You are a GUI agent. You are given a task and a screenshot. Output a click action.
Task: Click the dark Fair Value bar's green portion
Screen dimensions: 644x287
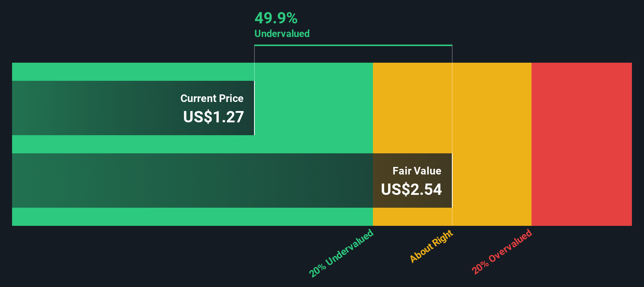tap(193, 181)
